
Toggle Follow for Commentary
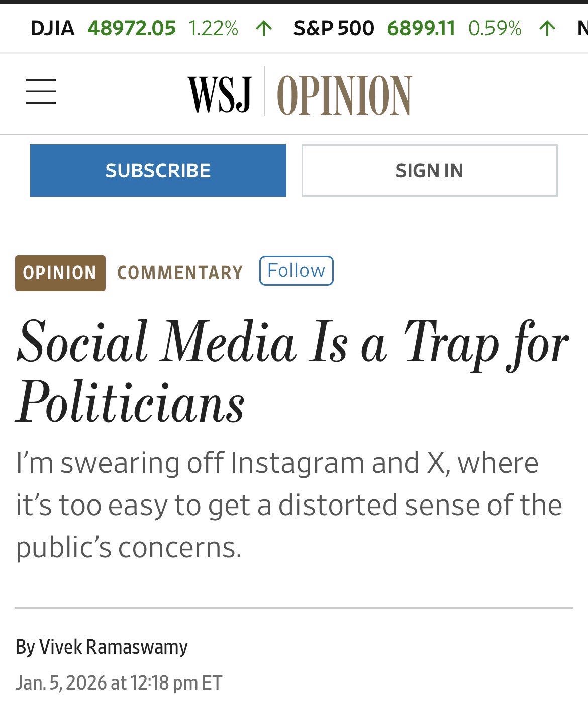[x=296, y=271]
